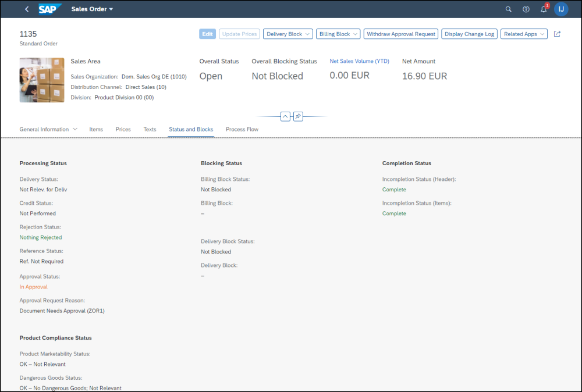
Task: Open the Net Sales Volume (YTD) link
Action: tap(359, 61)
